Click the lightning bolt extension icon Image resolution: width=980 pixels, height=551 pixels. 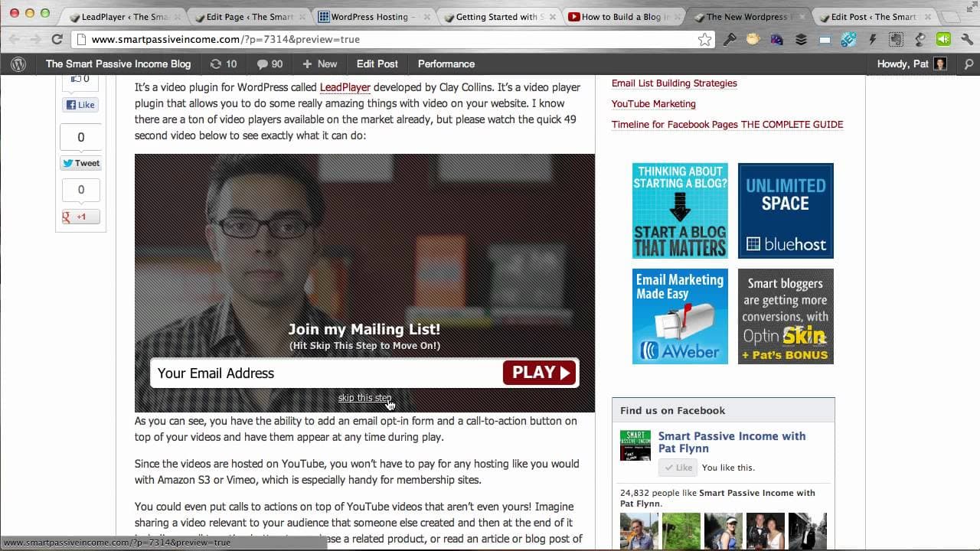(872, 40)
